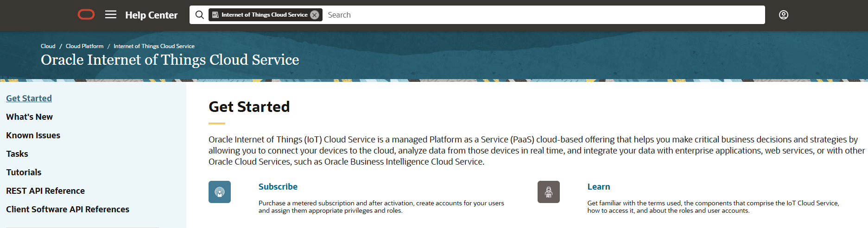
Task: Click the Oracle logo icon
Action: [86, 15]
